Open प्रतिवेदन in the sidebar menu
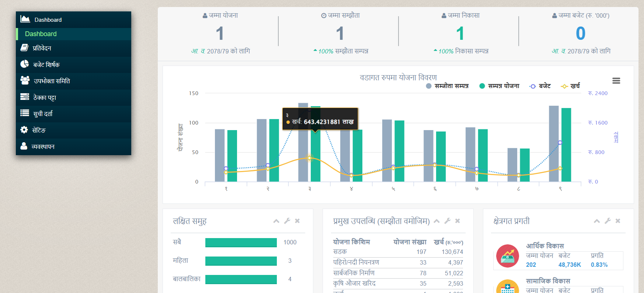Viewport: 644px width, 293px height. tap(42, 48)
